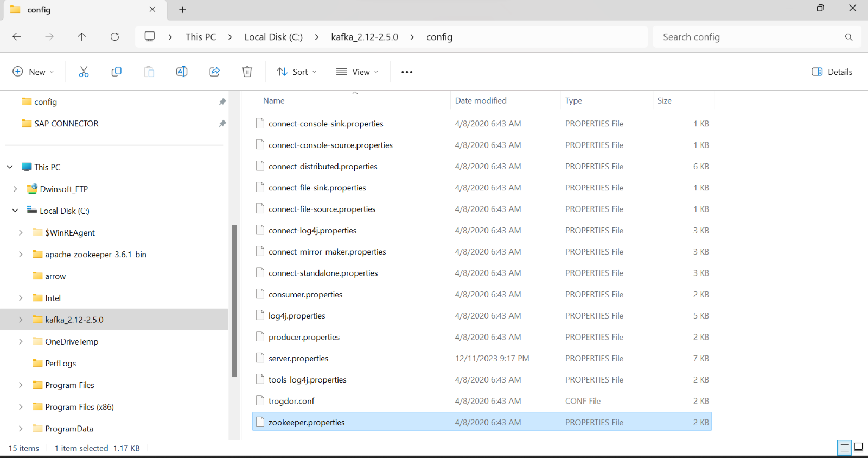Click the Rename icon in toolbar

pos(182,72)
